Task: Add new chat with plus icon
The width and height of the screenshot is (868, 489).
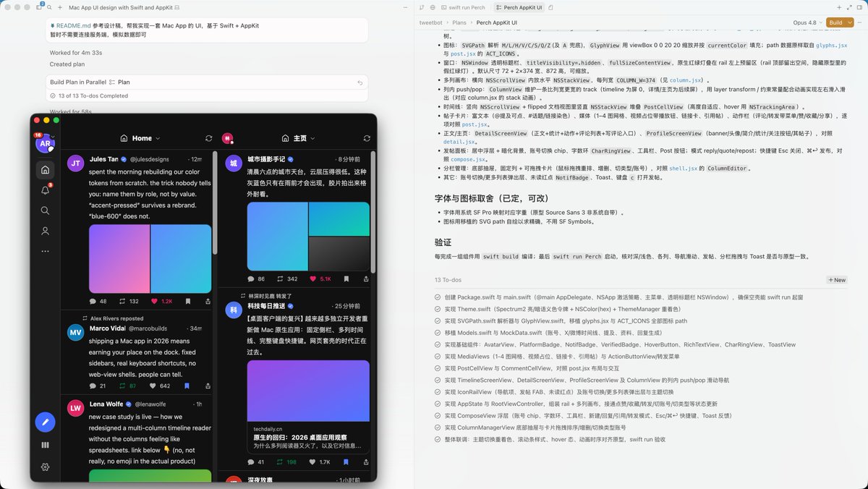Action: pyautogui.click(x=59, y=7)
